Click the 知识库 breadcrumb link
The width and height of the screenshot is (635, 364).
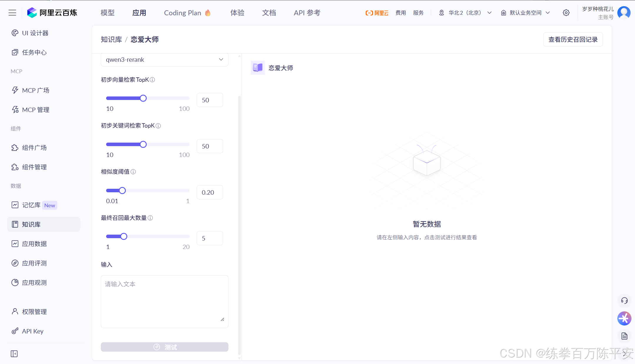tap(111, 39)
